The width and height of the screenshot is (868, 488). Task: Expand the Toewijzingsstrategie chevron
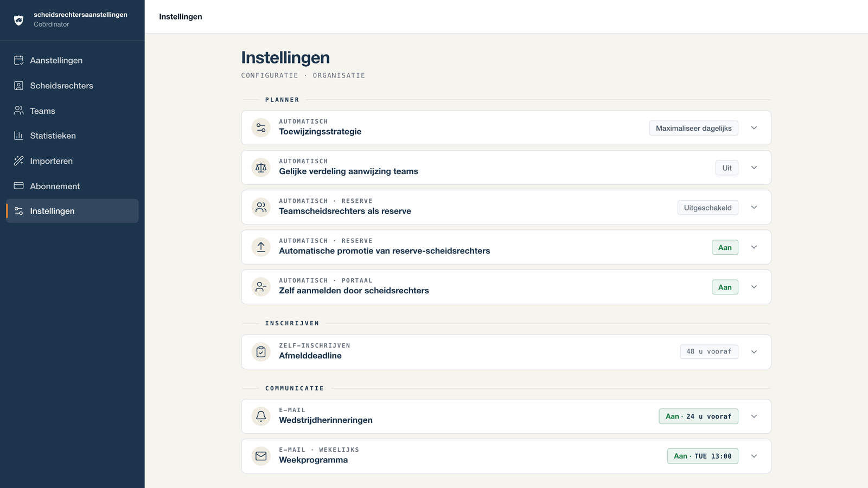[754, 128]
